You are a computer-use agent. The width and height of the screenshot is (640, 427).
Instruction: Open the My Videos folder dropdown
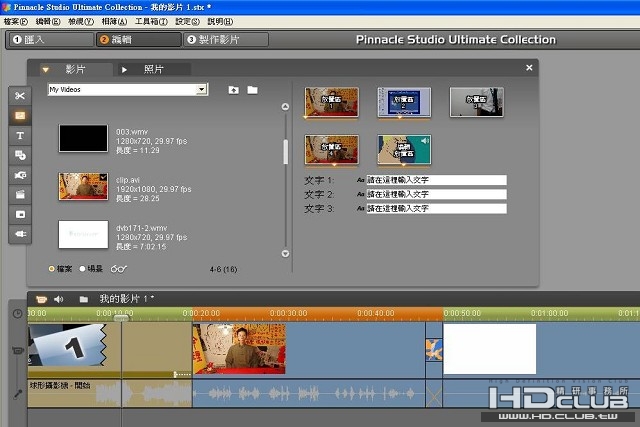point(202,90)
